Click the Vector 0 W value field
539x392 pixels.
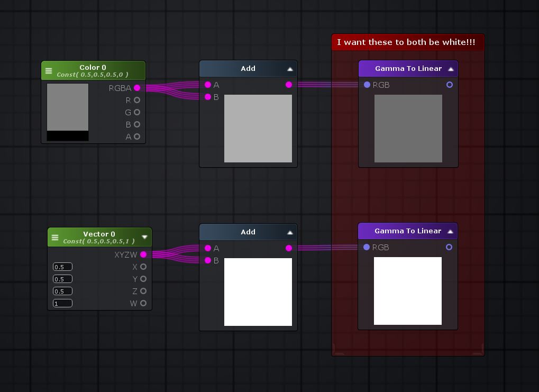point(62,303)
